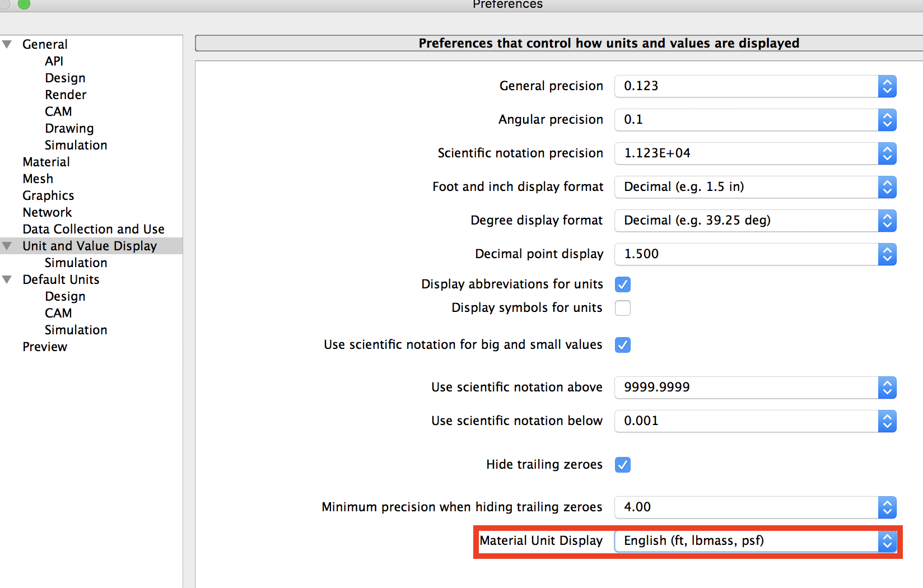This screenshot has height=588, width=923.
Task: Open the Graphics preferences page
Action: [x=48, y=195]
